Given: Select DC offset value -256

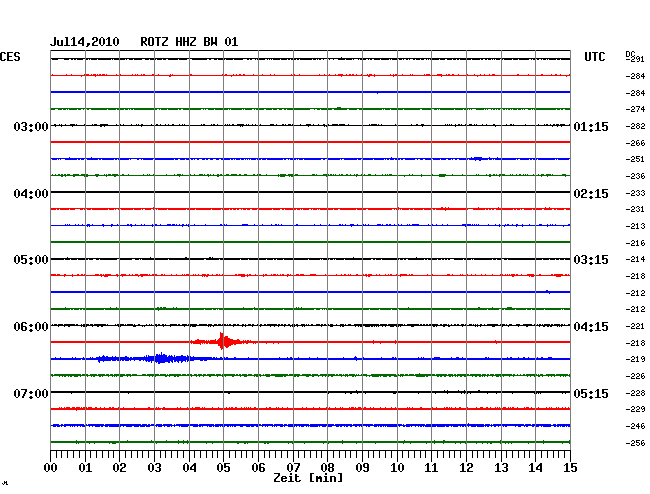Looking at the screenshot, I should [635, 443].
